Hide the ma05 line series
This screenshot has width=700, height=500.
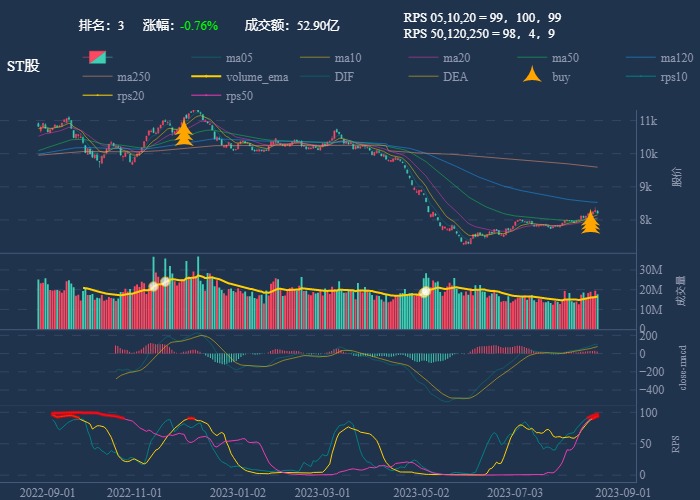[204, 57]
